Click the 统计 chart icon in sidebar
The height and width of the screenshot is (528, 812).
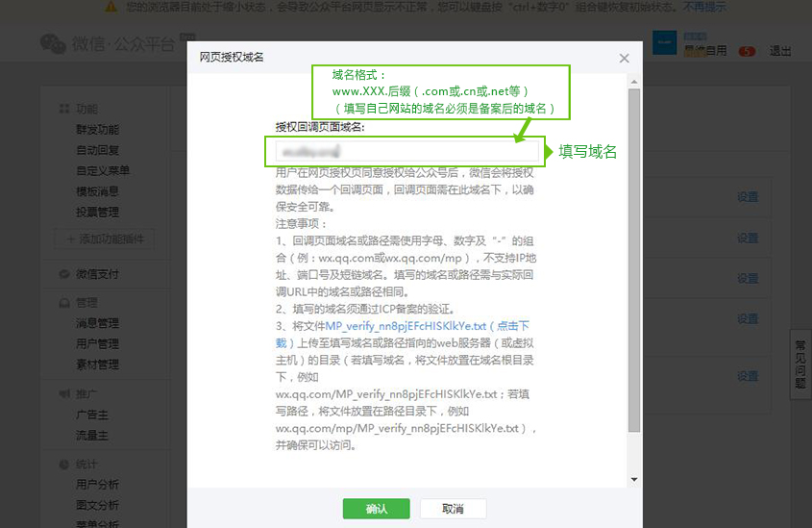[x=64, y=464]
